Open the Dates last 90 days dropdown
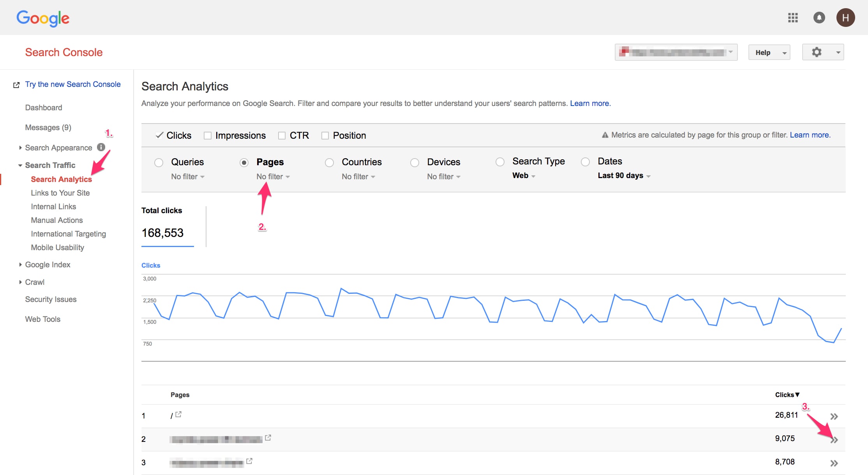Screen dimensions: 868x475 click(621, 175)
